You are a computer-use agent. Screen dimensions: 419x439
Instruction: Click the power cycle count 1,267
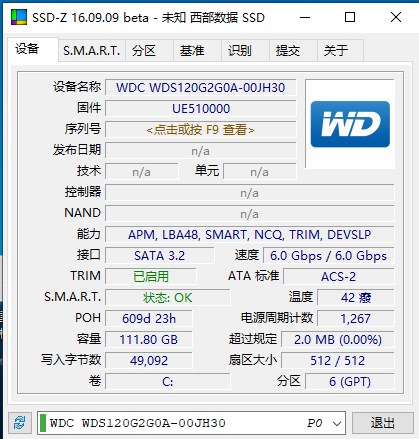pos(356,319)
